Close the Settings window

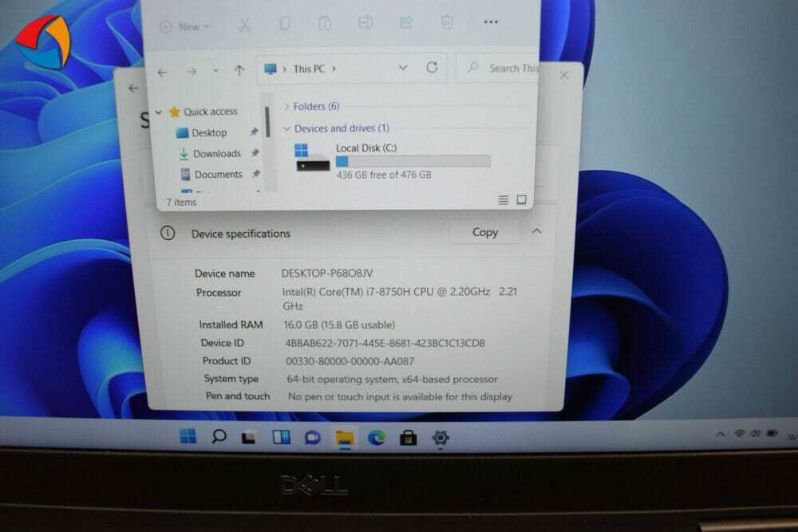(564, 75)
